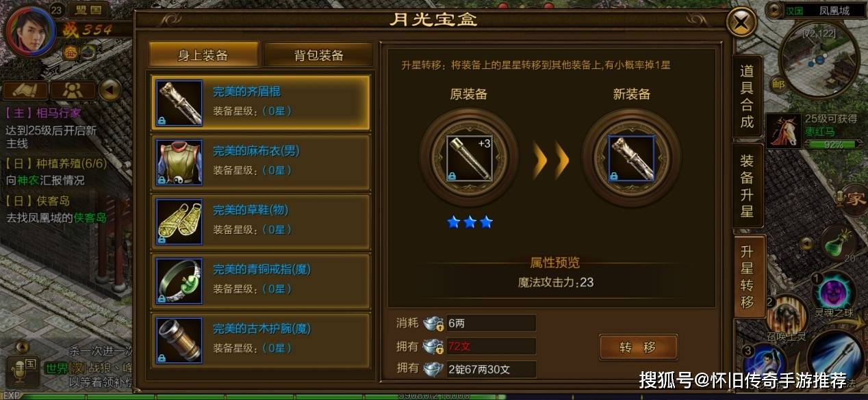
Task: Open the 道具合成 side tab
Action: tap(747, 96)
